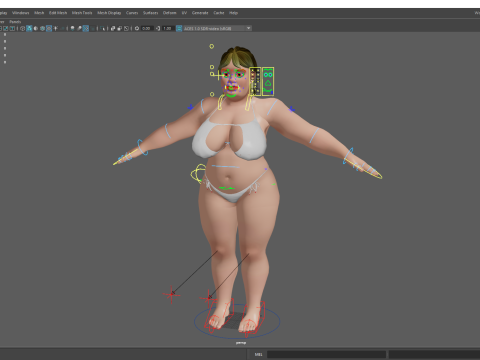Viewport: 480px width, 360px height.
Task: Toggle wireframe on shaded icon
Action: pos(42,28)
